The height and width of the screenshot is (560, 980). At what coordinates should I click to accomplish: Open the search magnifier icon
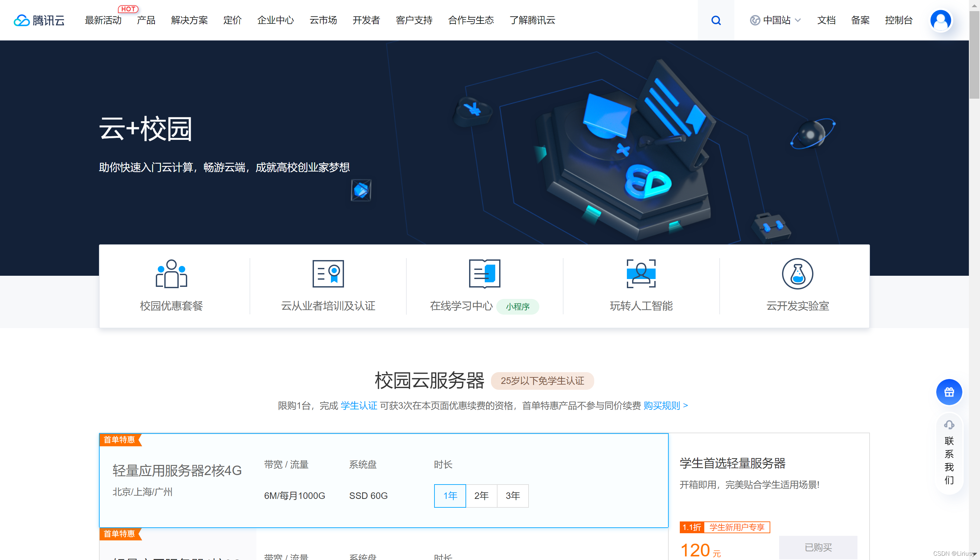(x=716, y=20)
